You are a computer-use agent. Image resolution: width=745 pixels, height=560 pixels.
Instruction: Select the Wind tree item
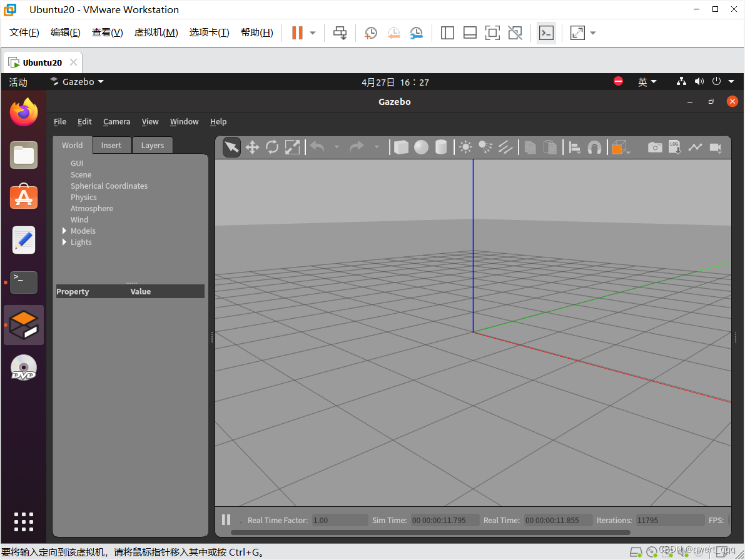click(x=79, y=220)
